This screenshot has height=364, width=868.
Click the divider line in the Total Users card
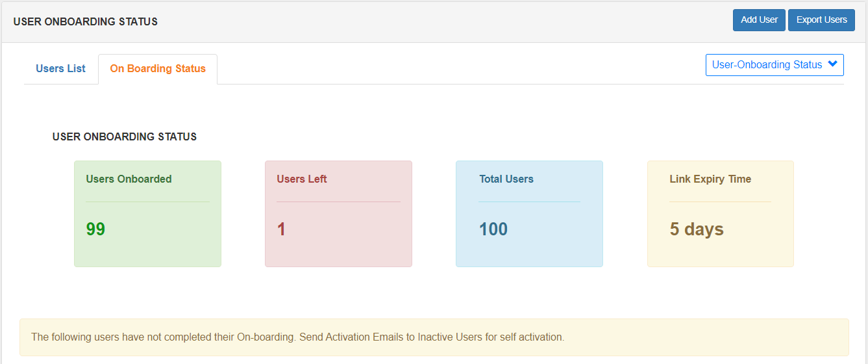(529, 201)
